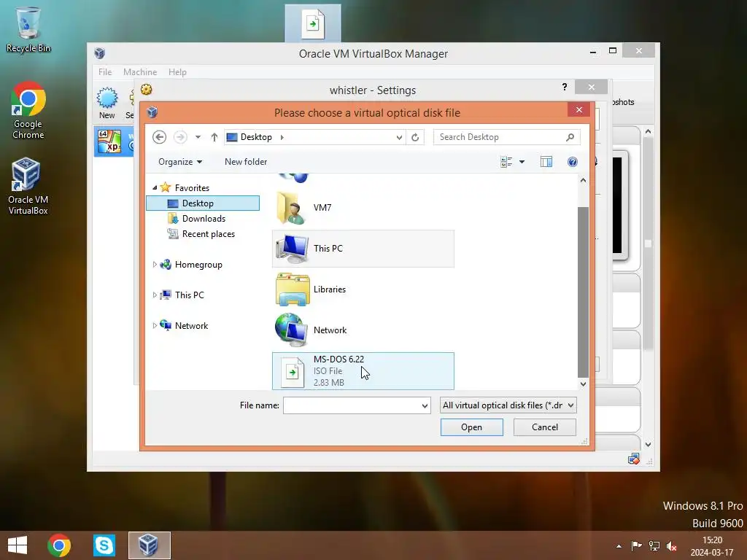The height and width of the screenshot is (560, 747).
Task: Select Desktop under Favorites
Action: [203, 203]
